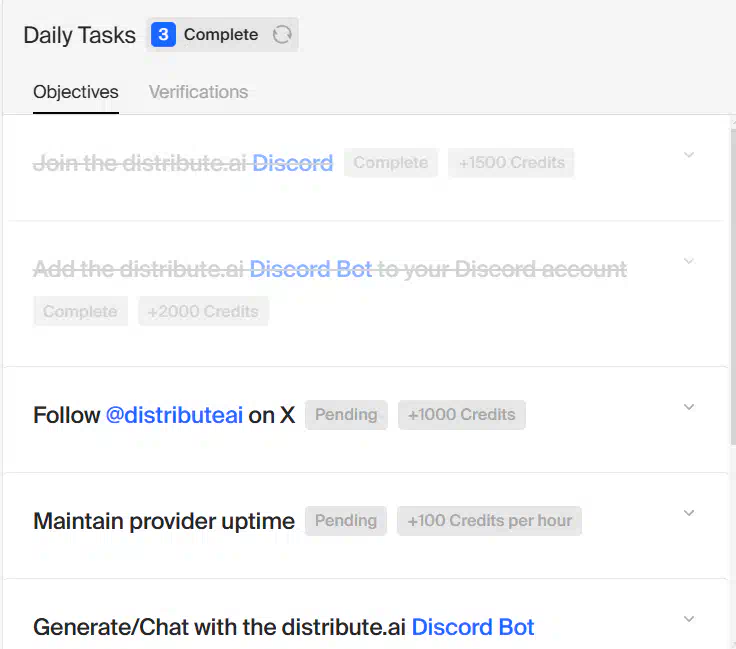The height and width of the screenshot is (649, 736).
Task: Click the Maintain provider uptime title
Action: tap(164, 521)
